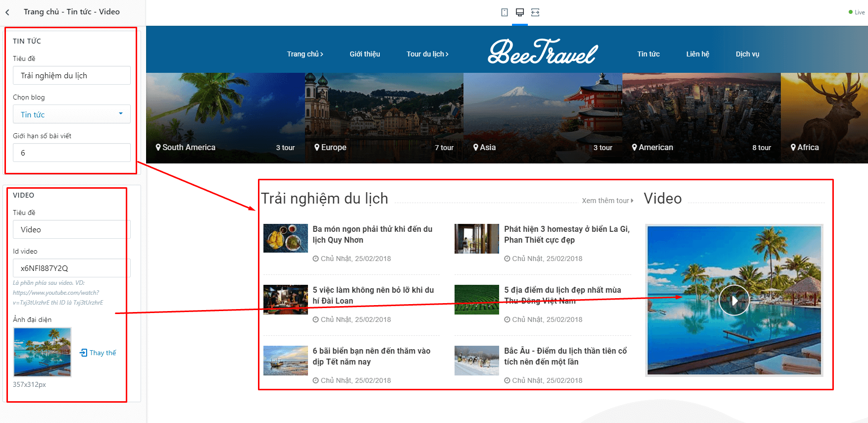Open the Asia destination card
The width and height of the screenshot is (868, 423).
(x=543, y=118)
